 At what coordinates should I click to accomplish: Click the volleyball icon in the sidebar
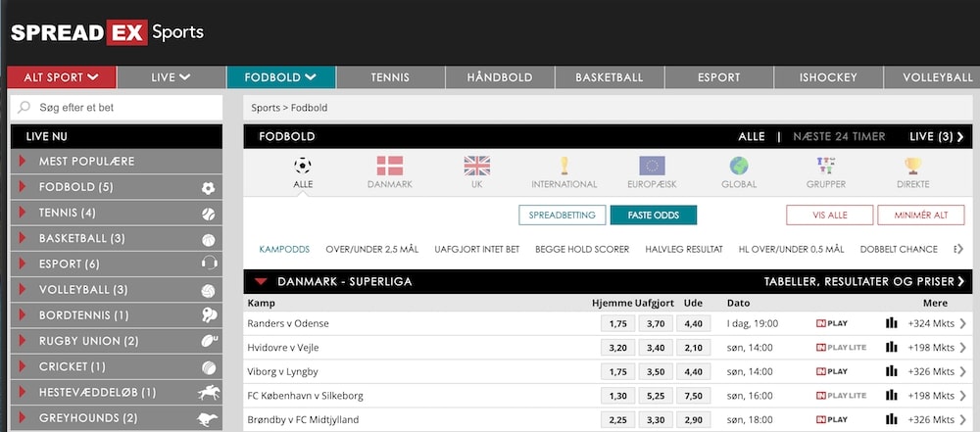tap(208, 291)
